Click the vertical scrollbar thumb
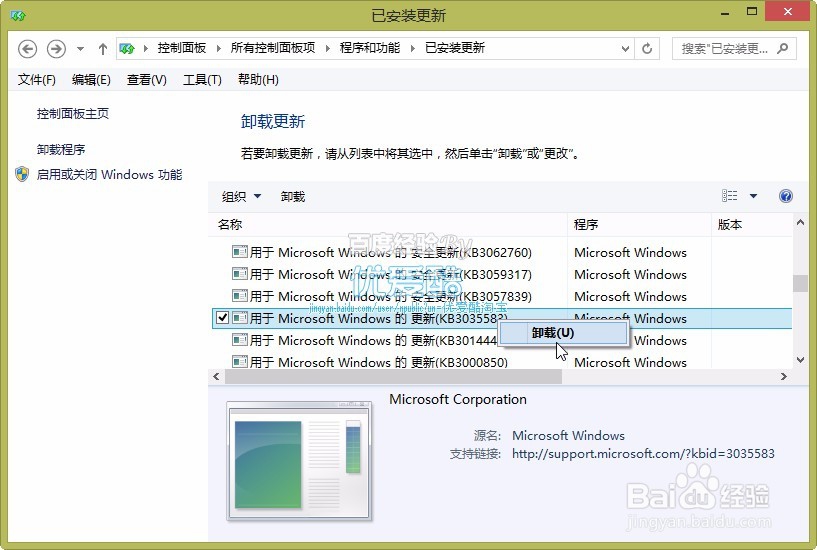 800,283
